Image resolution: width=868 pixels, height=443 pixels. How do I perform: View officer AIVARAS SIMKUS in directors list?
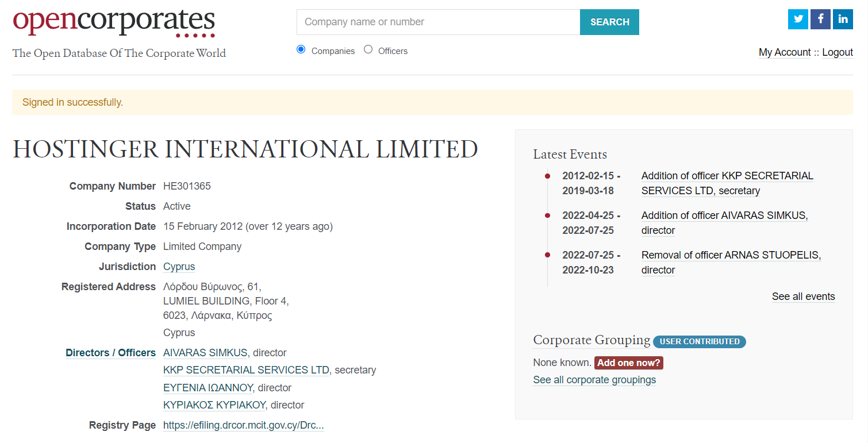[x=205, y=353]
